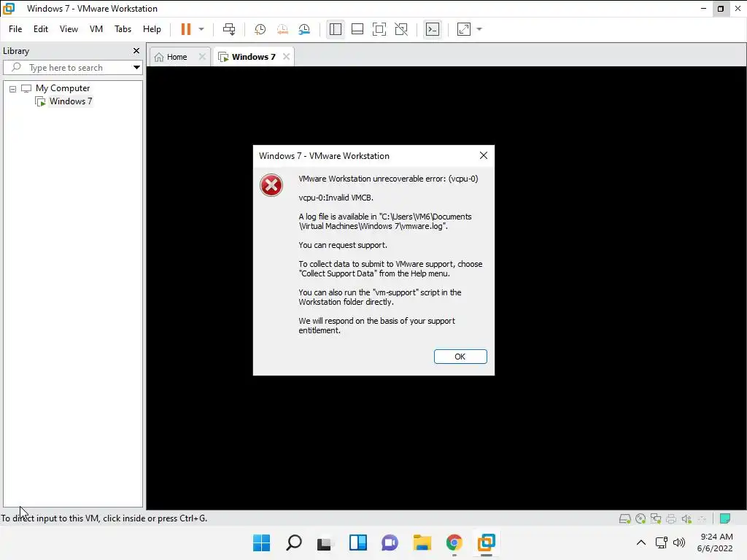This screenshot has width=747, height=560.
Task: Open the VM menu
Action: [x=96, y=29]
